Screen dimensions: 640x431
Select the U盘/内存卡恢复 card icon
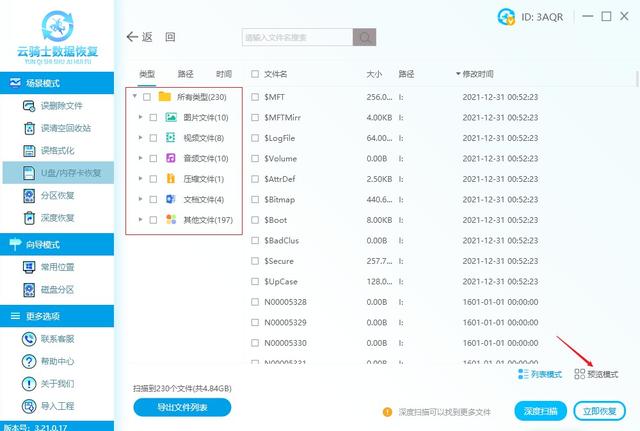coord(29,173)
